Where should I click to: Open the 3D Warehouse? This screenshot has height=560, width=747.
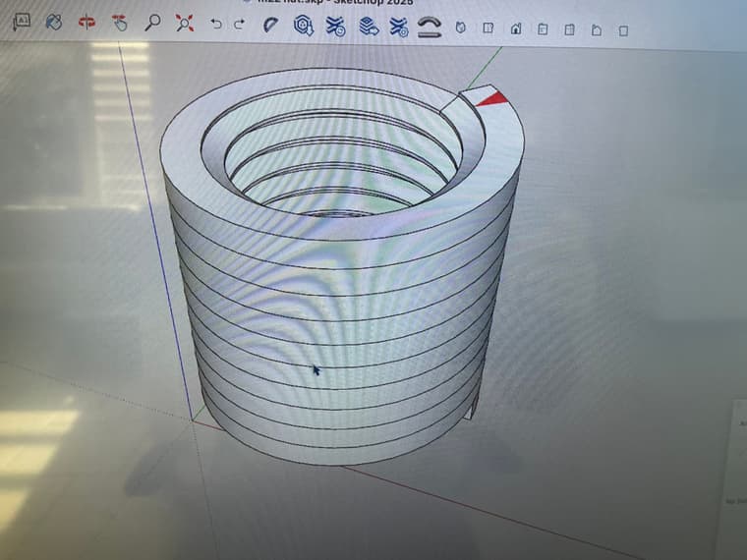click(x=304, y=26)
